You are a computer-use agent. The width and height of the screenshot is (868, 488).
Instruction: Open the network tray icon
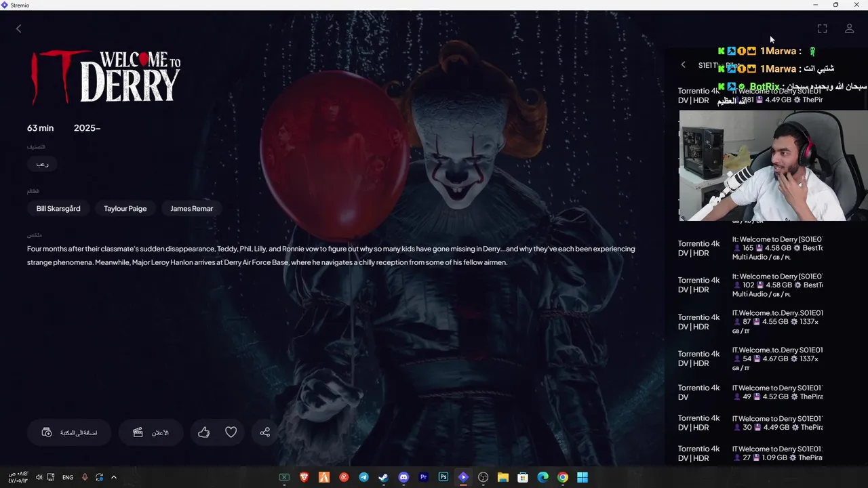click(x=50, y=477)
